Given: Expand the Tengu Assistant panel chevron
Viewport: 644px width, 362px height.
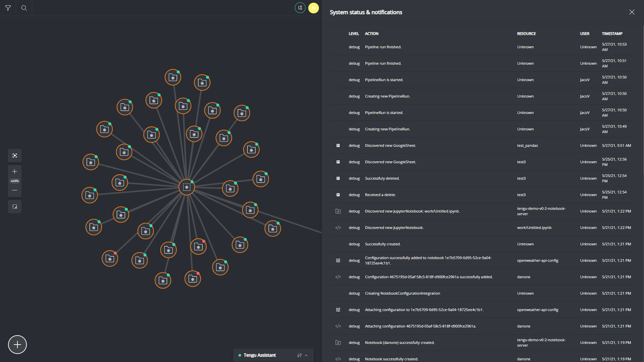Looking at the screenshot, I should 306,355.
